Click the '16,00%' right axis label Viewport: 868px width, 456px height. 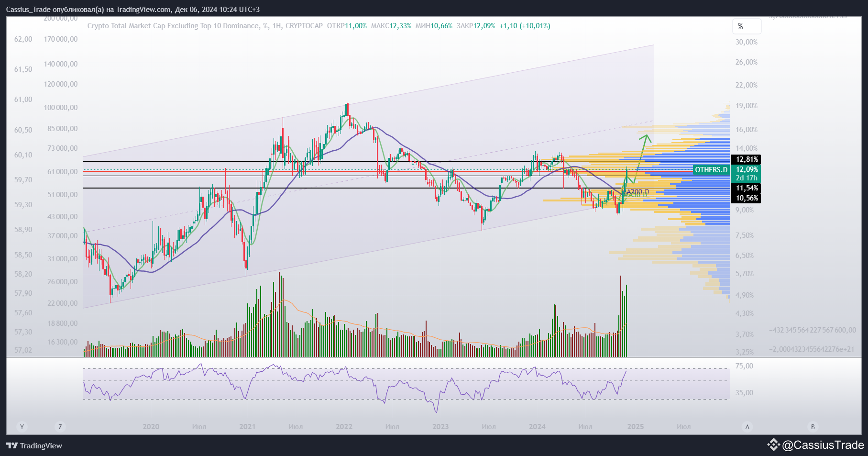[x=747, y=130]
